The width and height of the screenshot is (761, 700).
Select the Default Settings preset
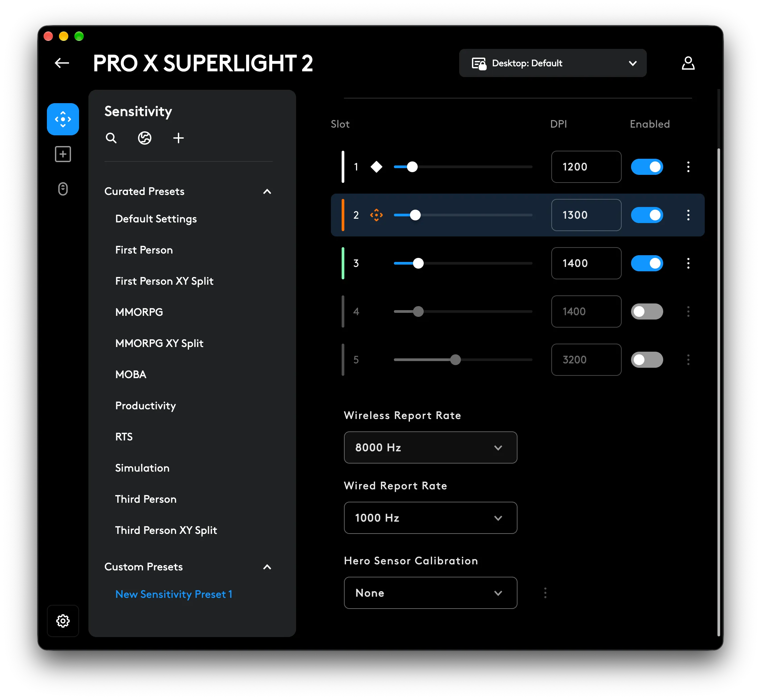click(156, 219)
